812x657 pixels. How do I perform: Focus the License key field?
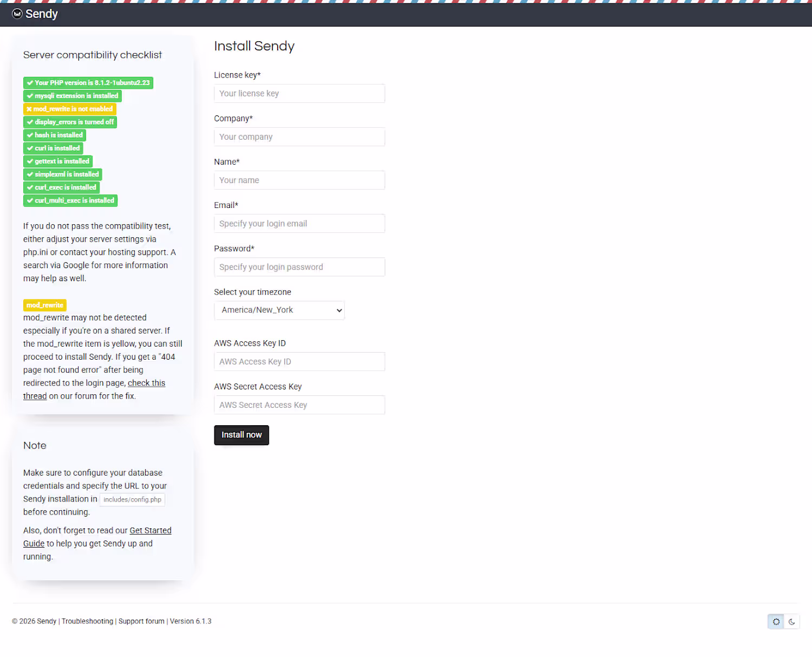click(299, 94)
